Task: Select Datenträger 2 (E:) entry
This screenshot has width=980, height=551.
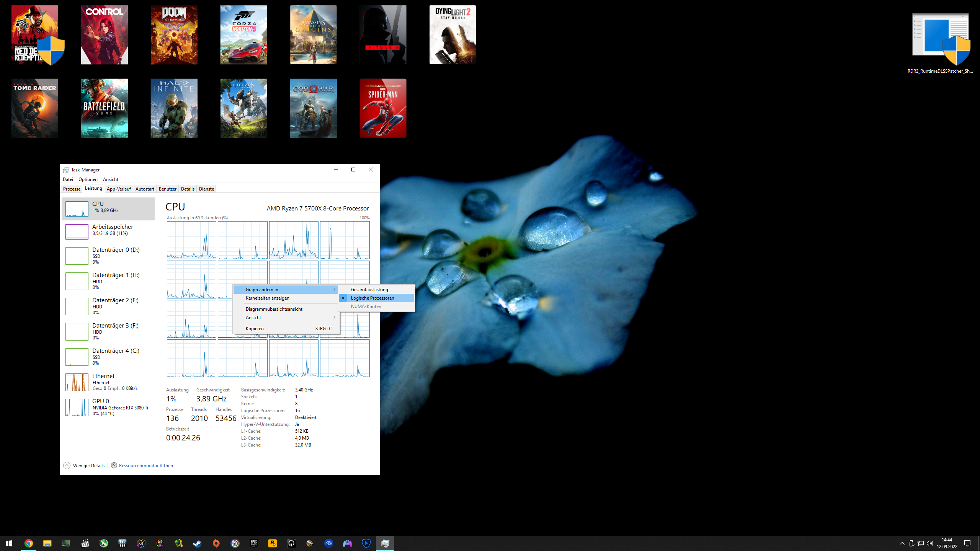Action: coord(108,306)
